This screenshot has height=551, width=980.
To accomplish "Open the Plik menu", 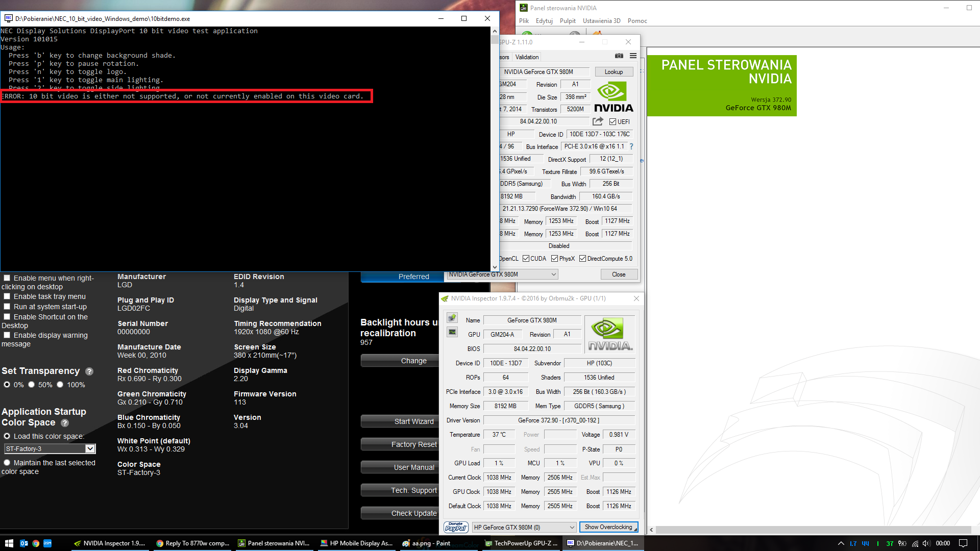I will (524, 21).
